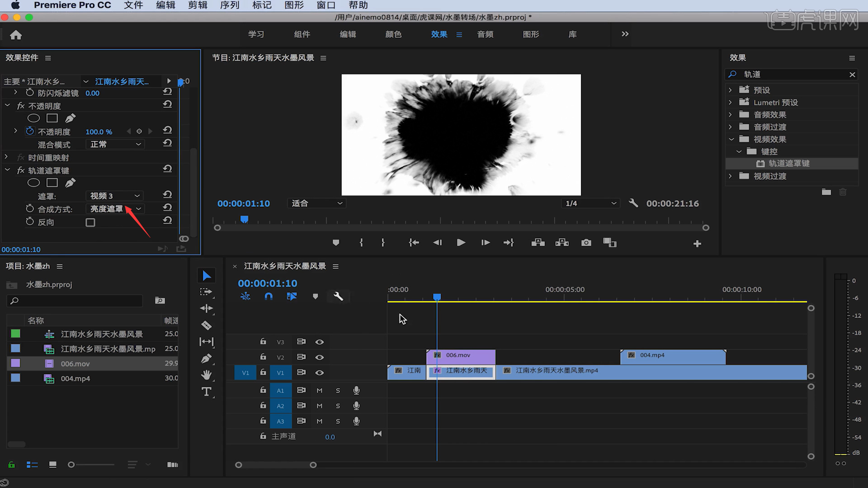Select the Slip tool
This screenshot has width=868, height=488.
tap(206, 342)
